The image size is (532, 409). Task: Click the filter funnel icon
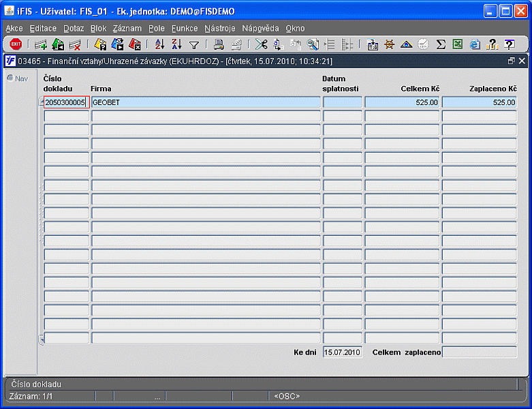[x=194, y=45]
